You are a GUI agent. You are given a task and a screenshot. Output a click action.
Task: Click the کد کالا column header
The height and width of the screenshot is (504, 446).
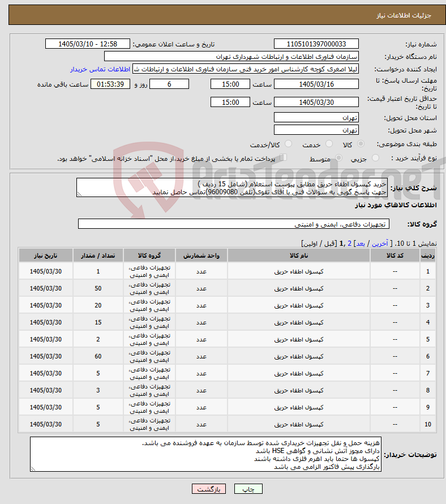tap(395, 255)
